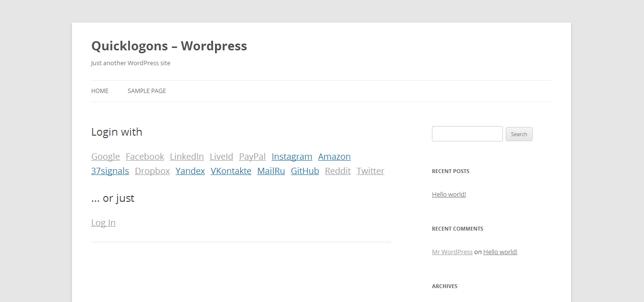Focus the sidebar search text field

coord(467,134)
